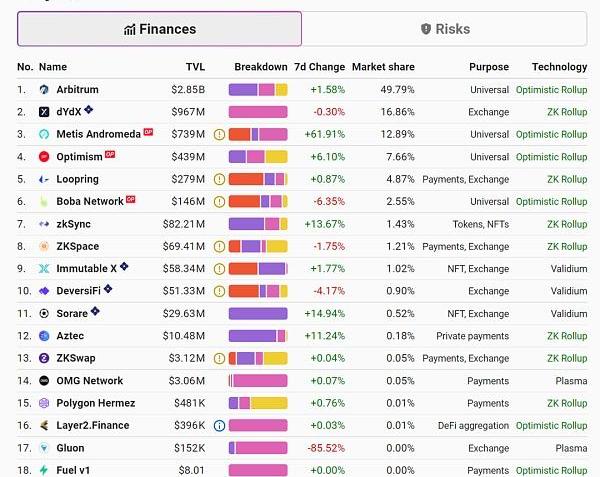Click the Layer2.Finance logo icon
This screenshot has height=477, width=600.
[44, 425]
